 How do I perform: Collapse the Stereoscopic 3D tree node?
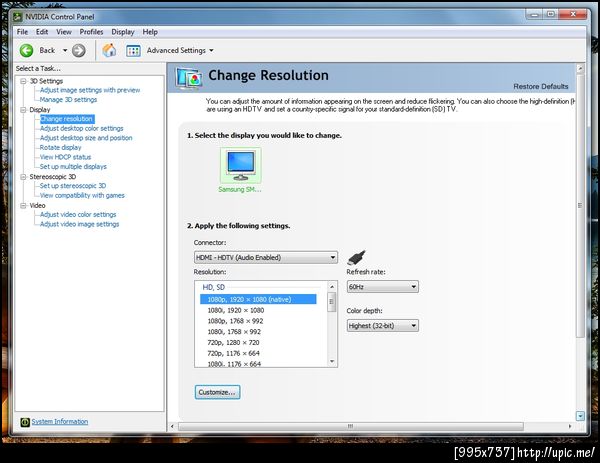coord(23,177)
